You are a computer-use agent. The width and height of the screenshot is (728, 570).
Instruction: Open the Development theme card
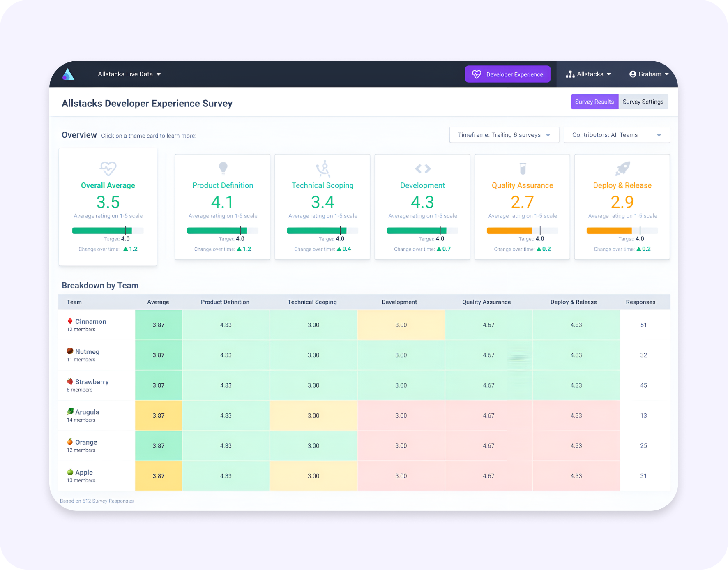point(422,207)
